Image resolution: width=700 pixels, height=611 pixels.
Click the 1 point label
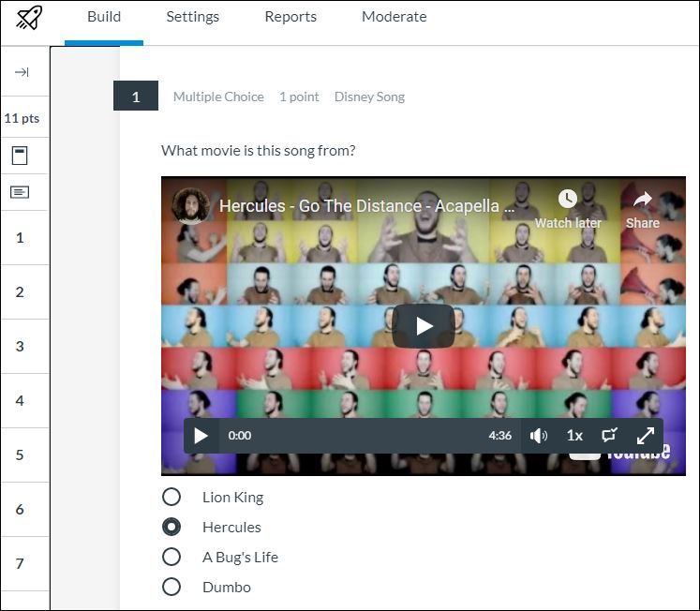(x=299, y=97)
